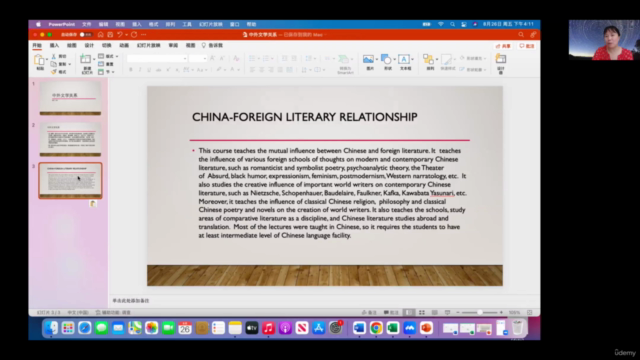Open the Section dropdown

106,72
